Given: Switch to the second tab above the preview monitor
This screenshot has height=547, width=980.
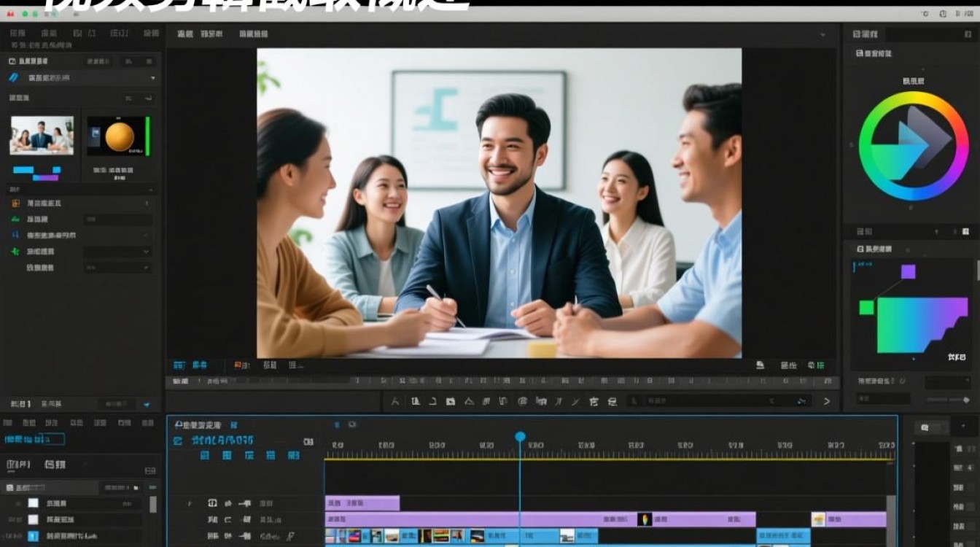Looking at the screenshot, I should [x=211, y=34].
